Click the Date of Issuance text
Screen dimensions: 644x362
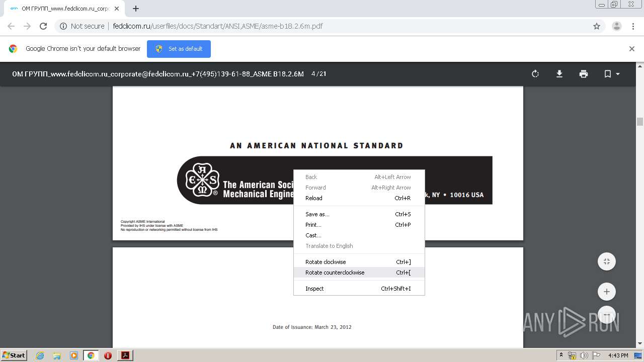(x=312, y=327)
